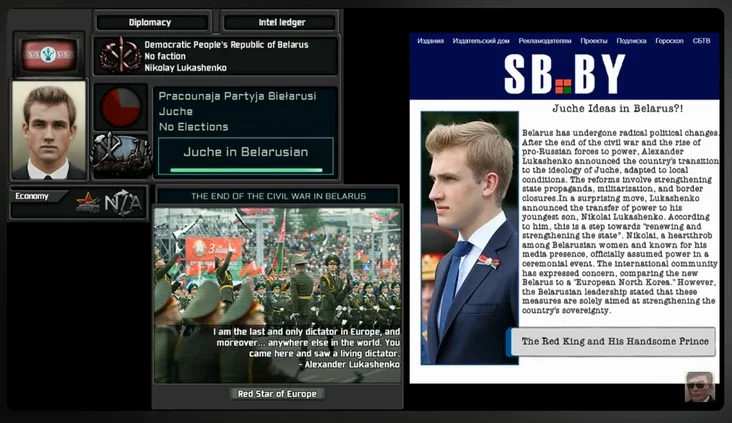732x423 pixels.
Task: Click the No Elections text
Action: [193, 127]
